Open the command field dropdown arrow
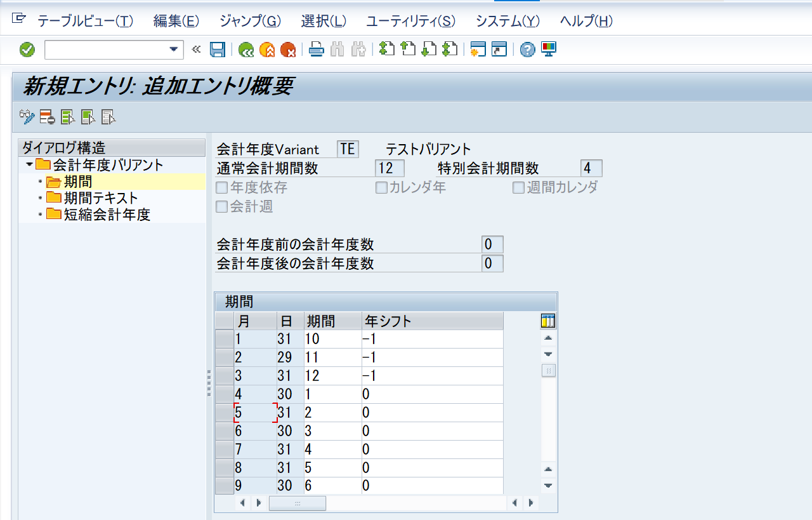The image size is (812, 520). [173, 50]
